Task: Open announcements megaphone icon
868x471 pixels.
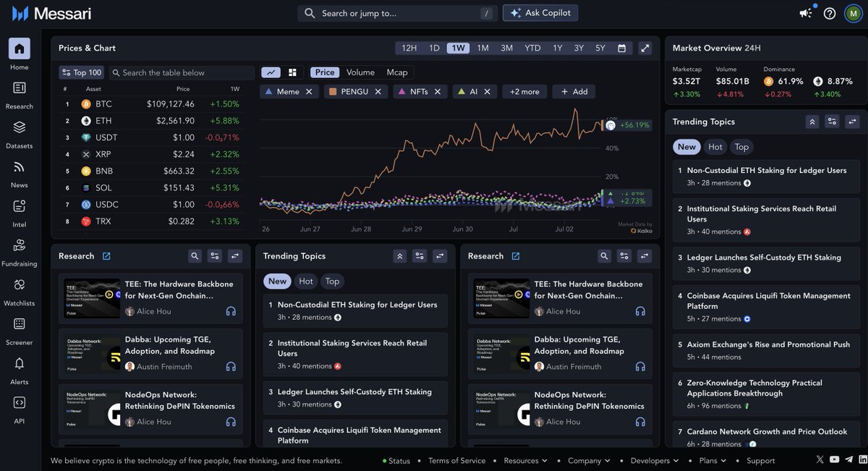Action: (x=806, y=13)
